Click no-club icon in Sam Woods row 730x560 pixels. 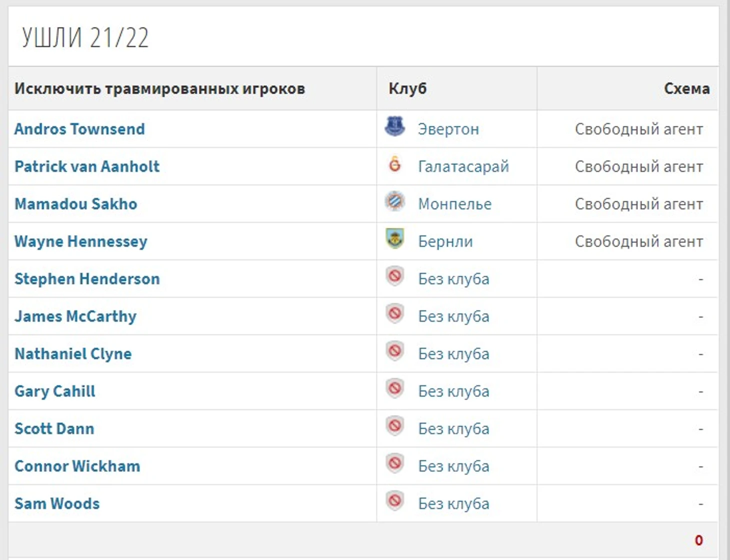394,501
